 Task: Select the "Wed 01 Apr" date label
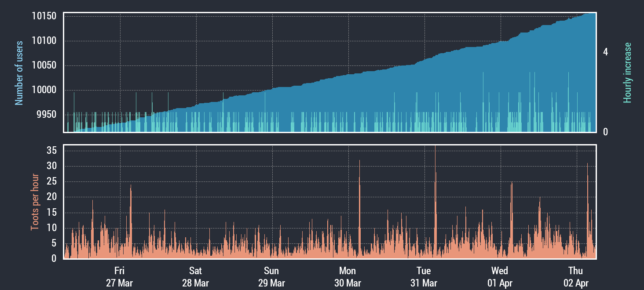coord(500,277)
